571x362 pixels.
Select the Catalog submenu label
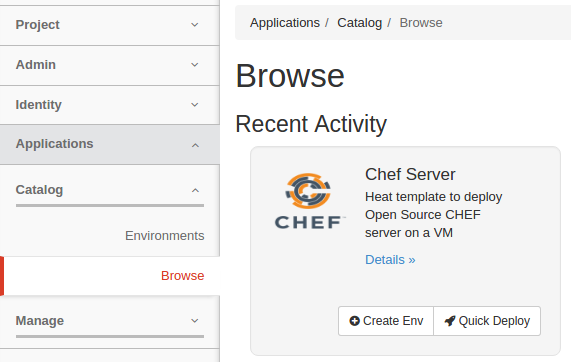[39, 190]
